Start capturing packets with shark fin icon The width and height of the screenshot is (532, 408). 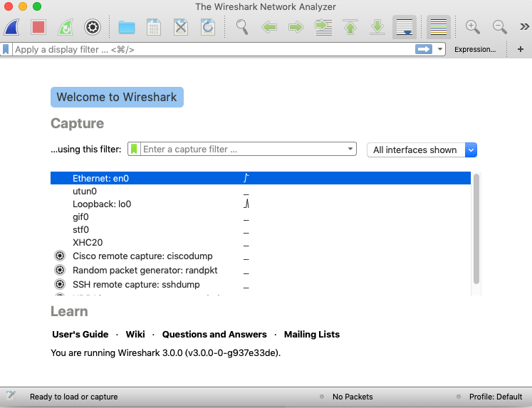click(x=11, y=27)
